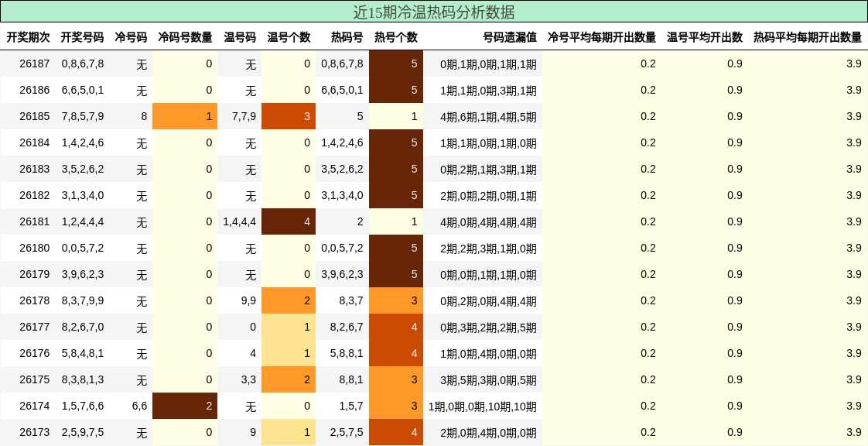The image size is (868, 446).
Task: Click draw numbers 3,1,3,4,0 in row 26182
Action: click(x=83, y=195)
